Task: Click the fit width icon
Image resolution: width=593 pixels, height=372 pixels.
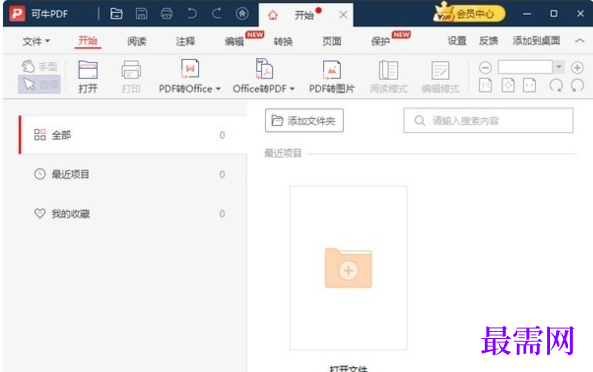Action: click(x=529, y=85)
